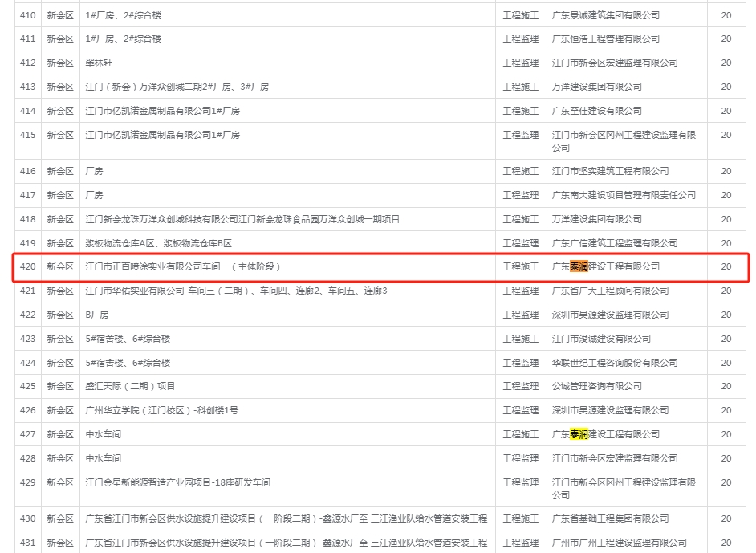Screen dimensions: 756x553
Task: Click company 广东至佳建设有限公司
Action: click(x=597, y=111)
